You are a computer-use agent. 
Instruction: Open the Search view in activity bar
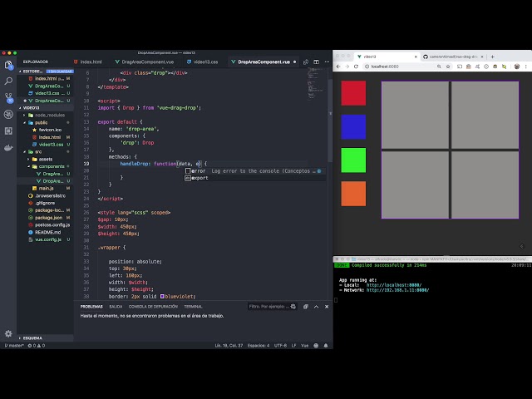8,81
